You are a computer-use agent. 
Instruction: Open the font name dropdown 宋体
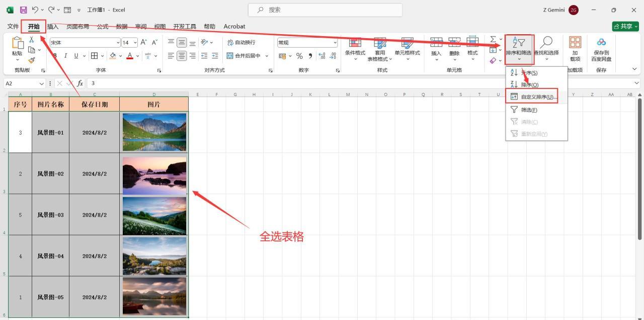pos(118,43)
